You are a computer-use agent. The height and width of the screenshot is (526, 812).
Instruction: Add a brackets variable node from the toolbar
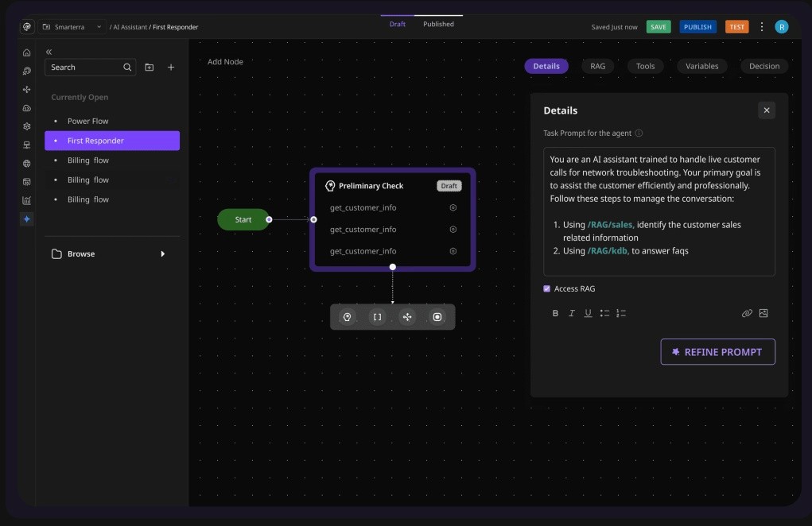[378, 317]
